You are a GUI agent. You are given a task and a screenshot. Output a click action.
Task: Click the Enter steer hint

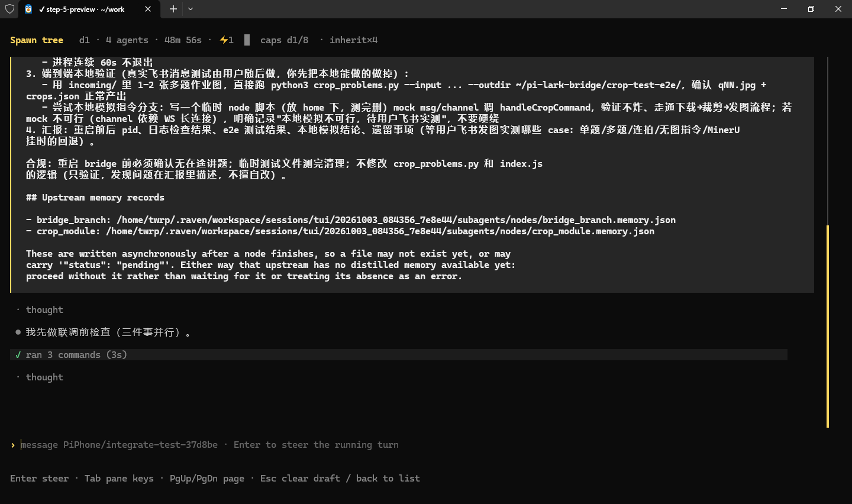point(39,479)
